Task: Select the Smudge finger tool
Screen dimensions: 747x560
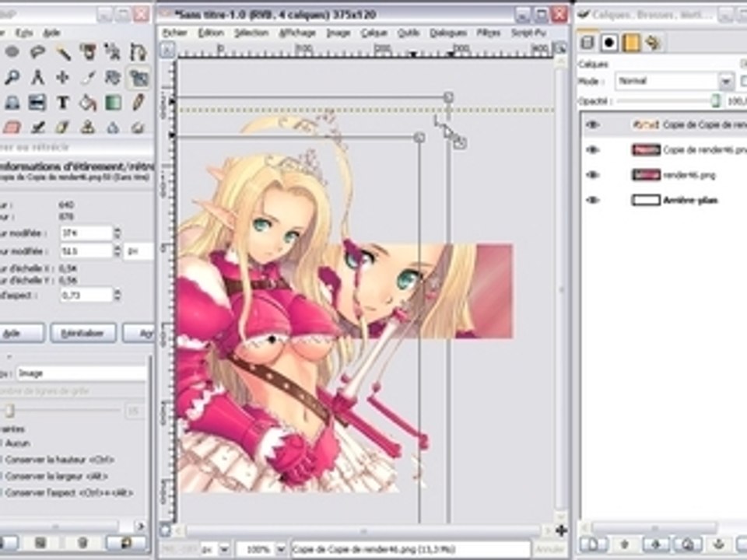Action: click(x=139, y=127)
